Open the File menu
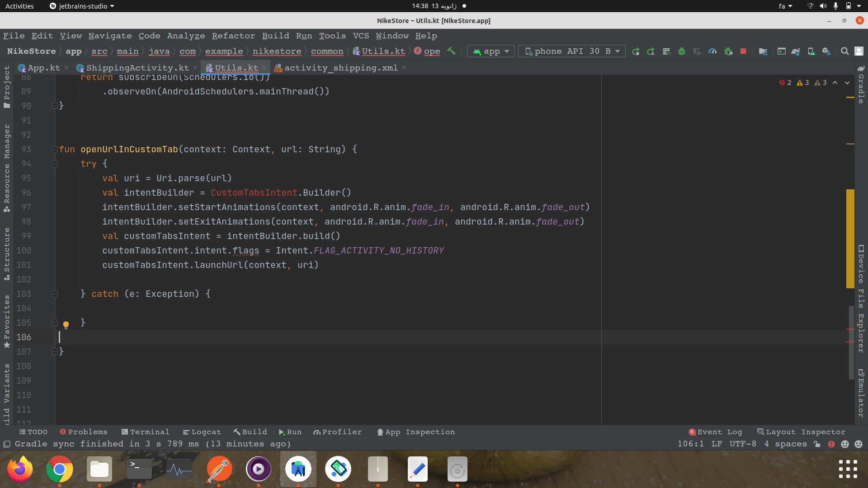Screen dimensions: 868x488 14,36
